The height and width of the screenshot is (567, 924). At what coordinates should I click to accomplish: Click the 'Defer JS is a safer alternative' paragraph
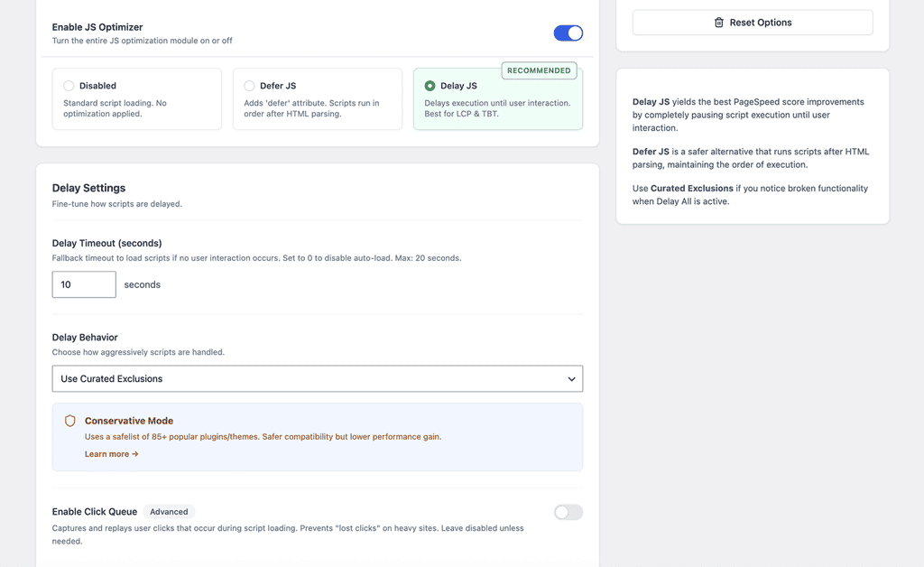tap(751, 158)
